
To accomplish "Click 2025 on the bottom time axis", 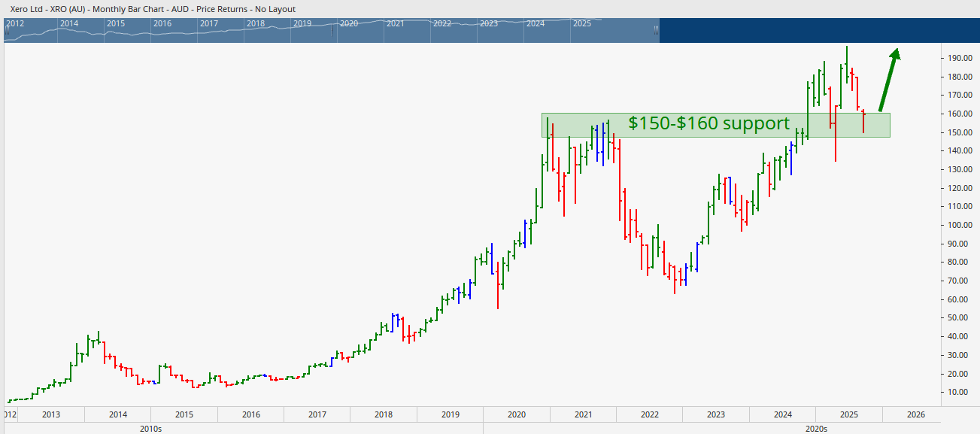I will [849, 414].
